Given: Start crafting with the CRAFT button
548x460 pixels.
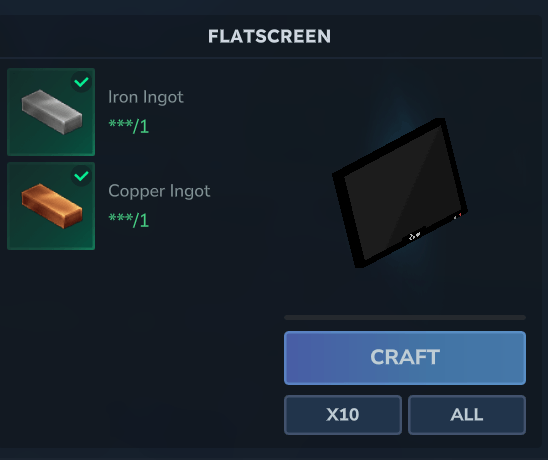Looking at the screenshot, I should point(405,358).
